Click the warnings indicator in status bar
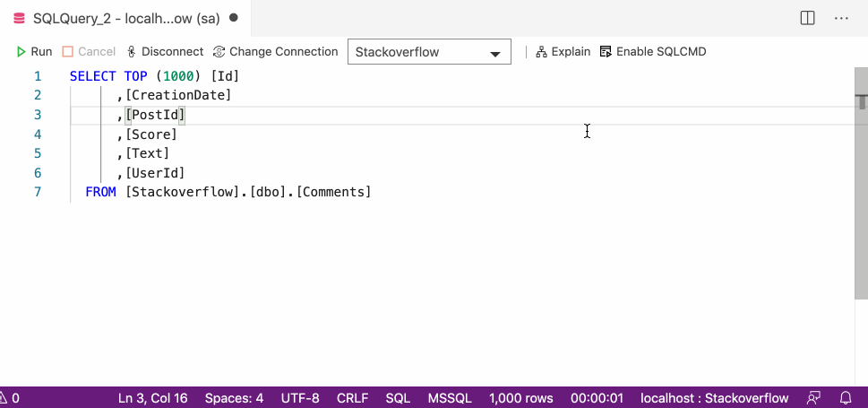The image size is (868, 408). 11,398
